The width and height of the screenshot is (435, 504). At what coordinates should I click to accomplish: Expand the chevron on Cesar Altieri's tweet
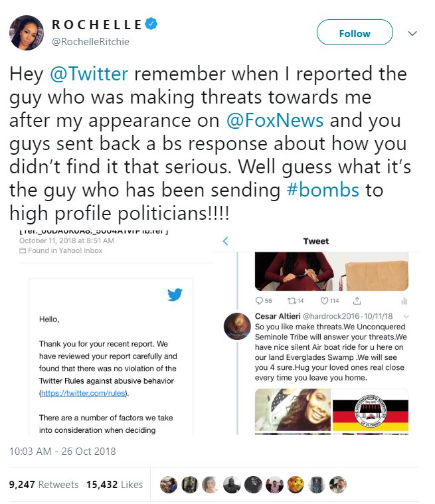tap(406, 317)
